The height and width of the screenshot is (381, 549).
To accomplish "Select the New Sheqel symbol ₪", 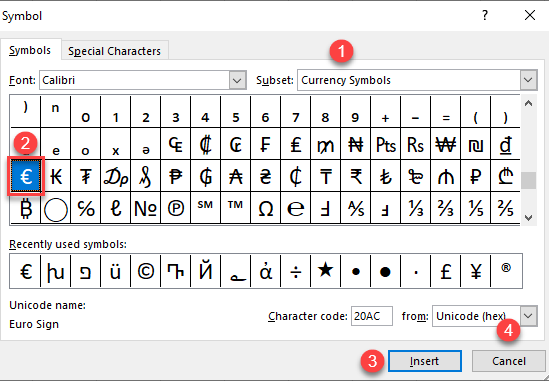I will 475,144.
